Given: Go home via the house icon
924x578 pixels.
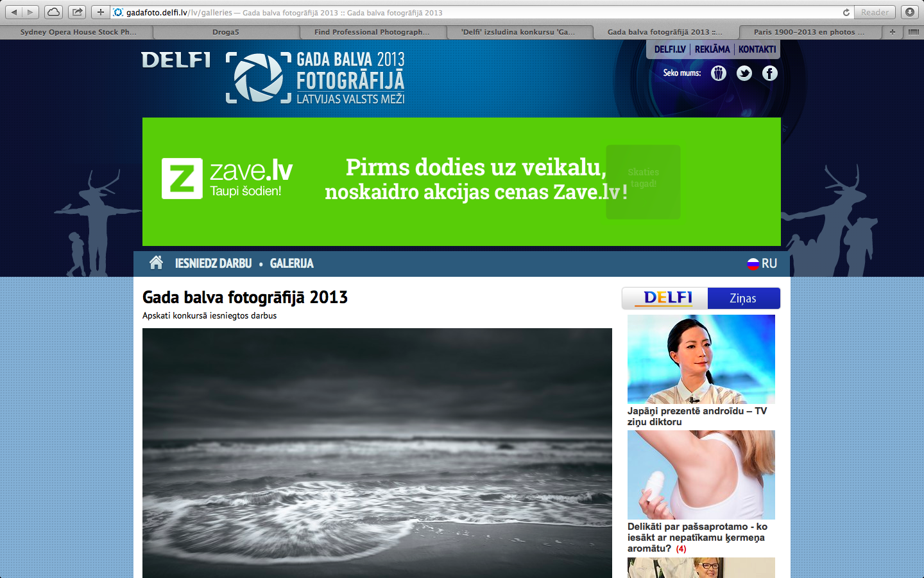Looking at the screenshot, I should (x=156, y=263).
